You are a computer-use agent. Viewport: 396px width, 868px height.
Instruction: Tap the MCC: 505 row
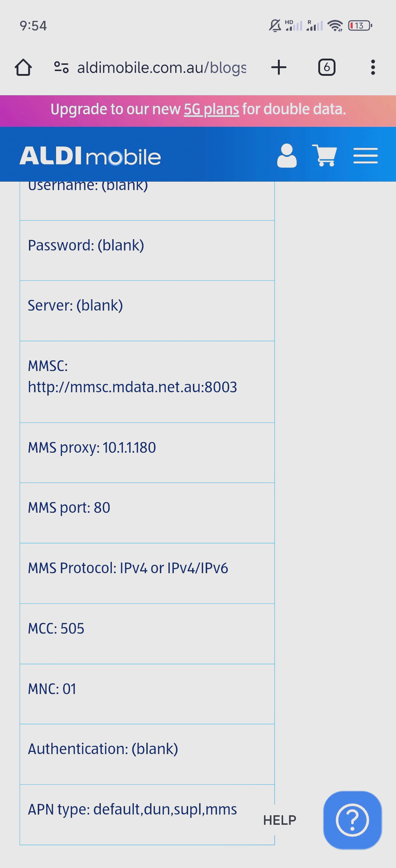pos(147,634)
